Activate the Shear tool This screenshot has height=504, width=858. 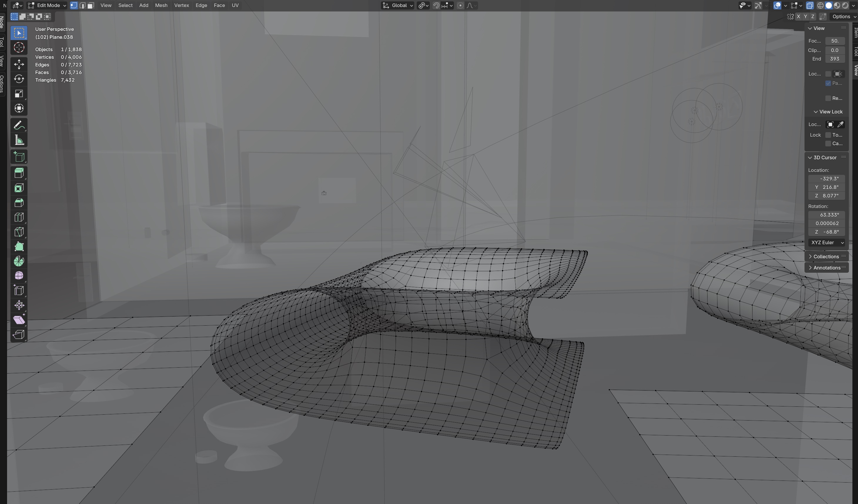click(19, 319)
